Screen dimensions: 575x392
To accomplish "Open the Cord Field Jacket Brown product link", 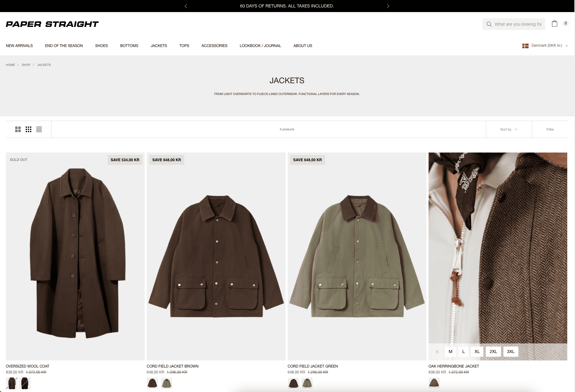I will click(x=172, y=366).
